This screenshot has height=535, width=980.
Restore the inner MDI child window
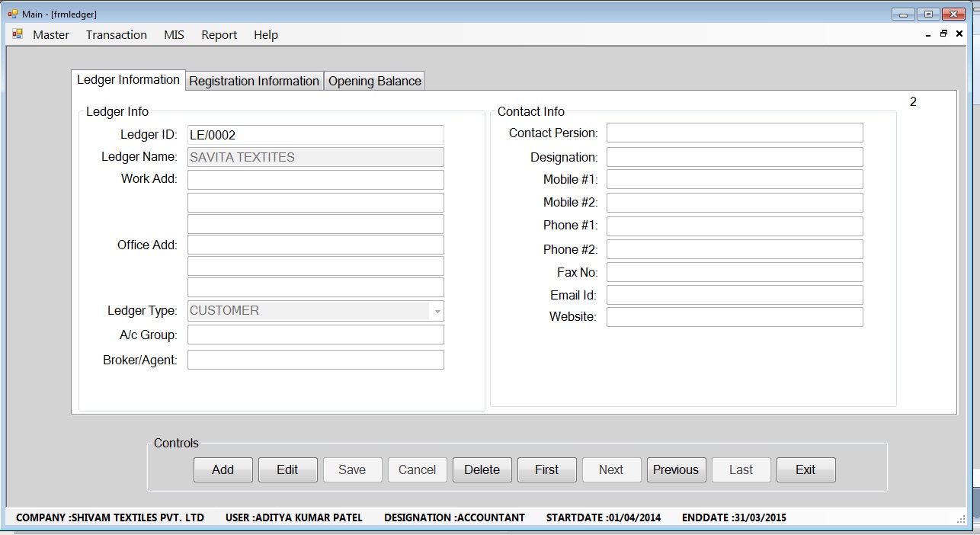pyautogui.click(x=943, y=34)
